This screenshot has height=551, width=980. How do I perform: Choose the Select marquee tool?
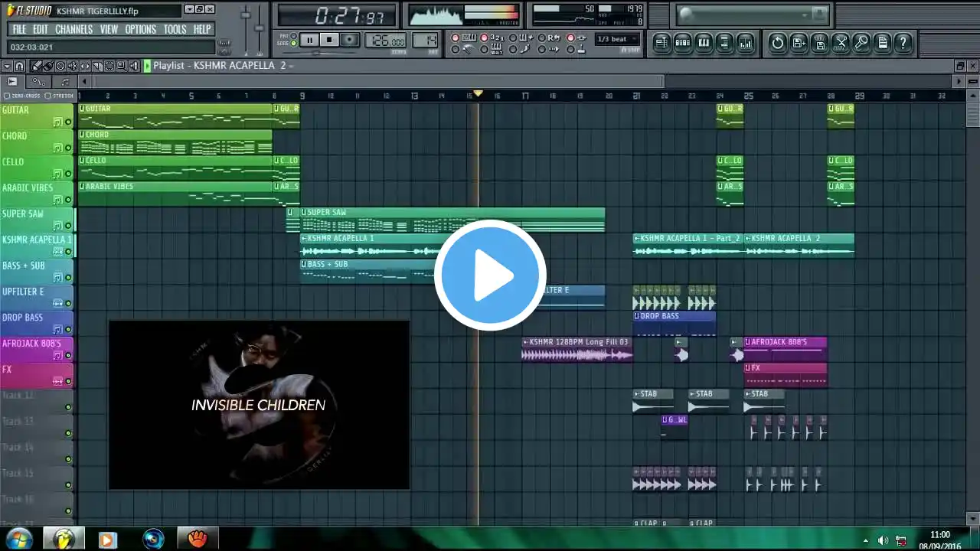(109, 67)
